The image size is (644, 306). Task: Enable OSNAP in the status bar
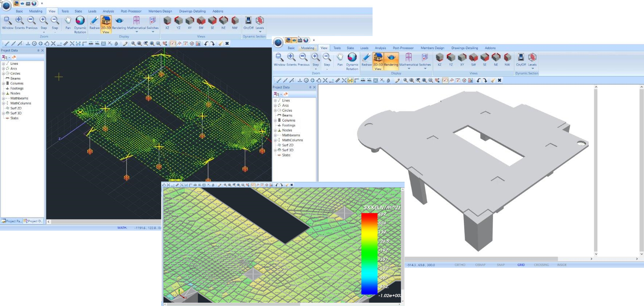click(x=480, y=265)
